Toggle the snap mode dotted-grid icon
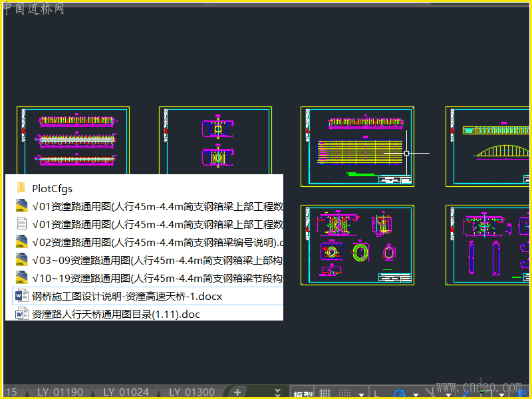 [344, 393]
